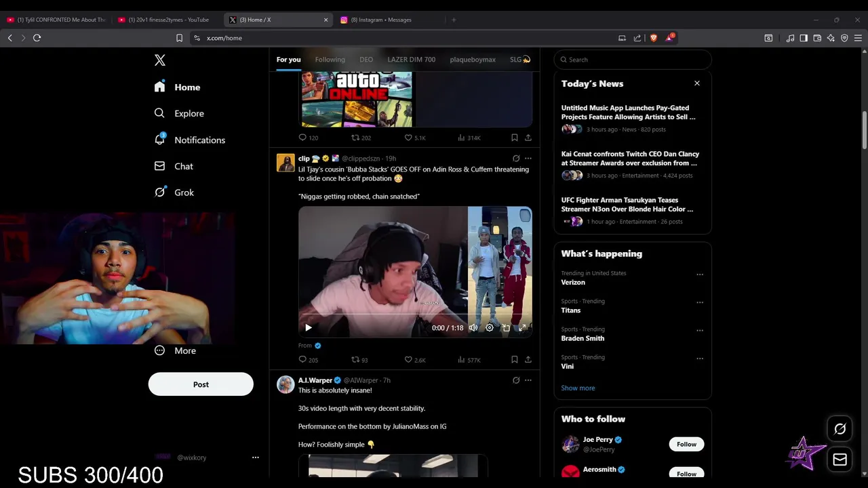868x488 pixels.
Task: Reply to the clip post with 205 replies
Action: [x=309, y=360]
